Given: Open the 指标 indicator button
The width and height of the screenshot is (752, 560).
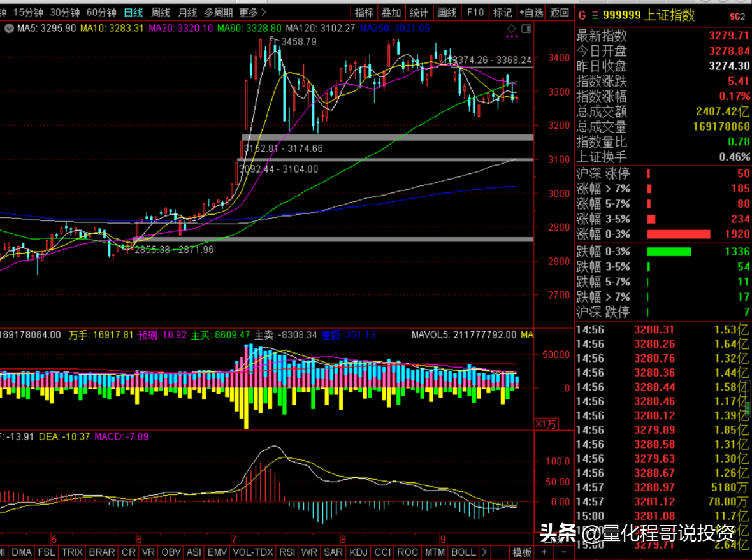Looking at the screenshot, I should pos(364,13).
